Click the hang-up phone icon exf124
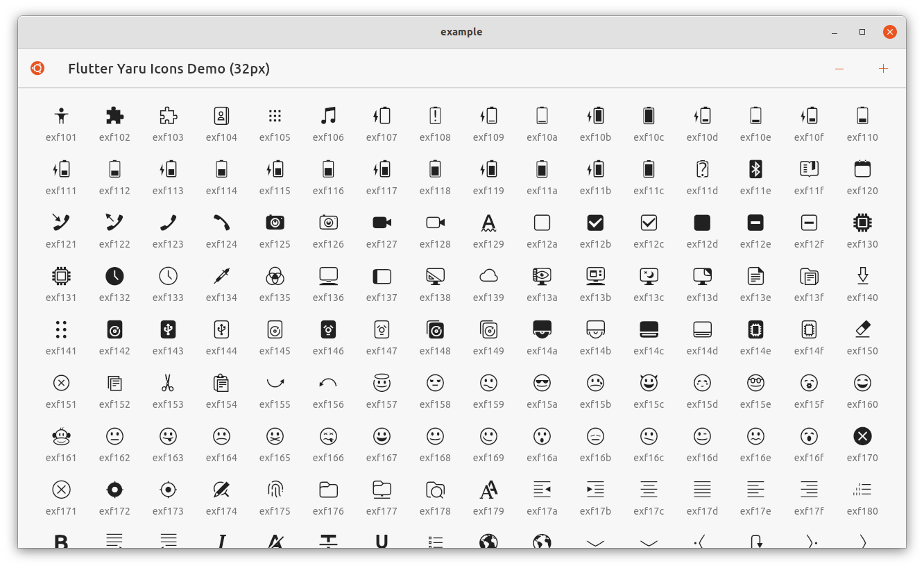This screenshot has width=924, height=568. click(x=221, y=222)
